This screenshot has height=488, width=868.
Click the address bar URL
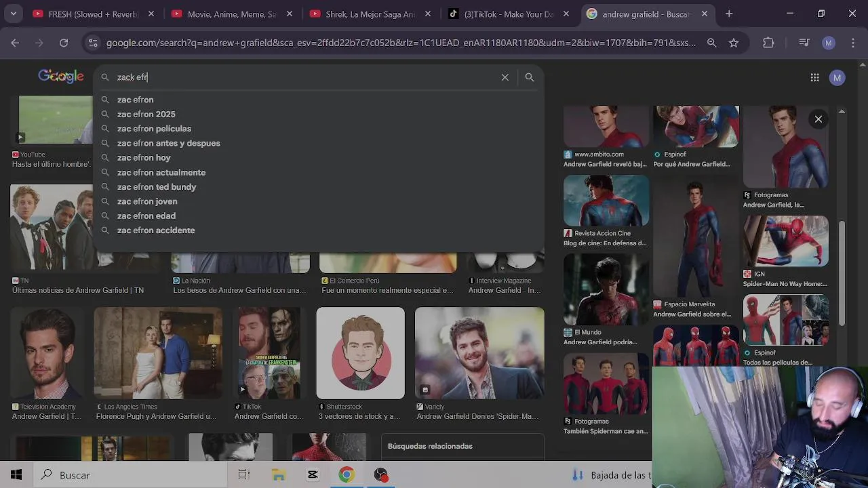point(401,43)
